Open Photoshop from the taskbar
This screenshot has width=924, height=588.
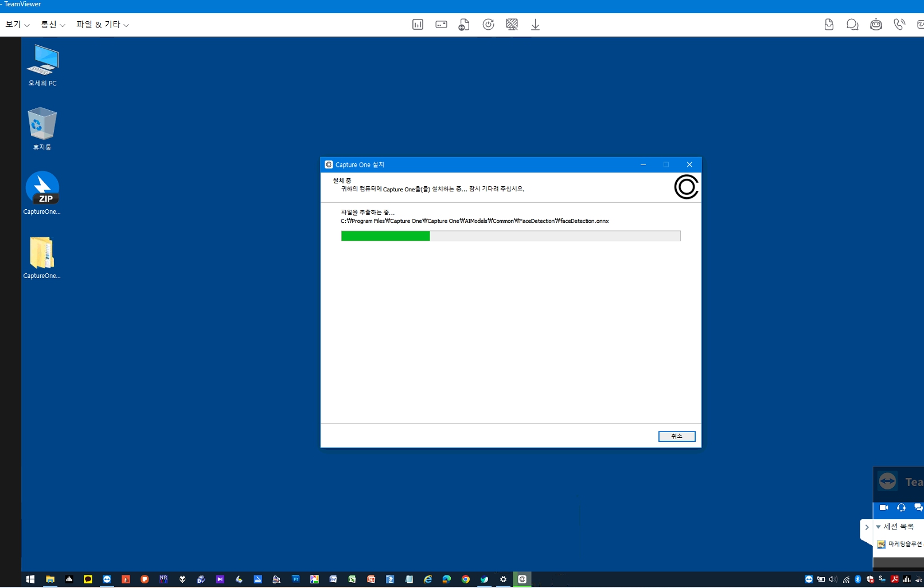295,579
